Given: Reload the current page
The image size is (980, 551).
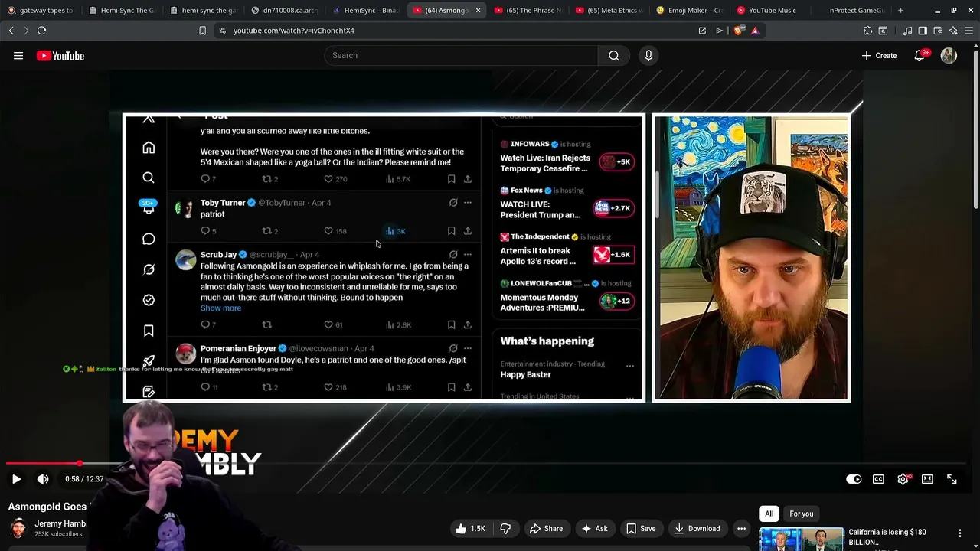Looking at the screenshot, I should click(41, 31).
